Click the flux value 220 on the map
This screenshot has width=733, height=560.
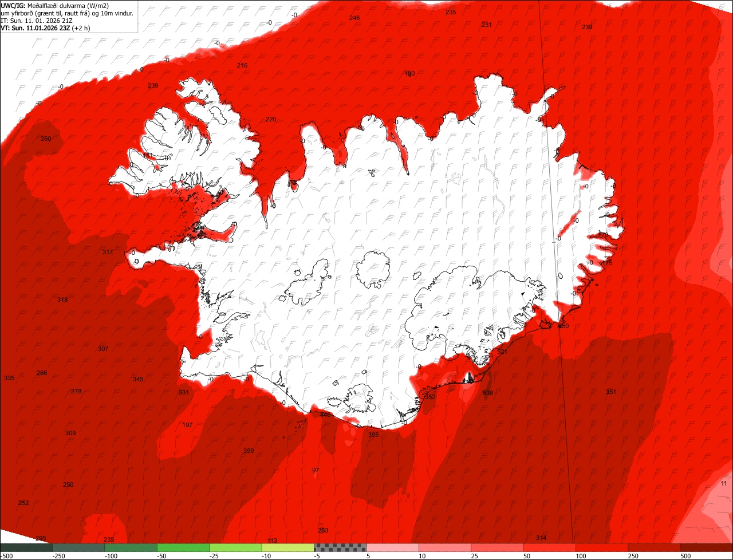(271, 119)
